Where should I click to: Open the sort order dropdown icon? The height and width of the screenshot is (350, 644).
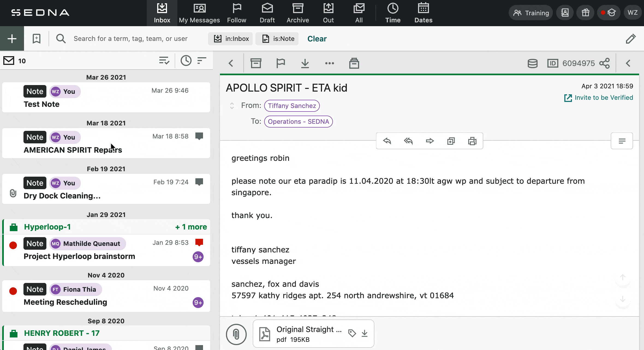[x=202, y=61]
